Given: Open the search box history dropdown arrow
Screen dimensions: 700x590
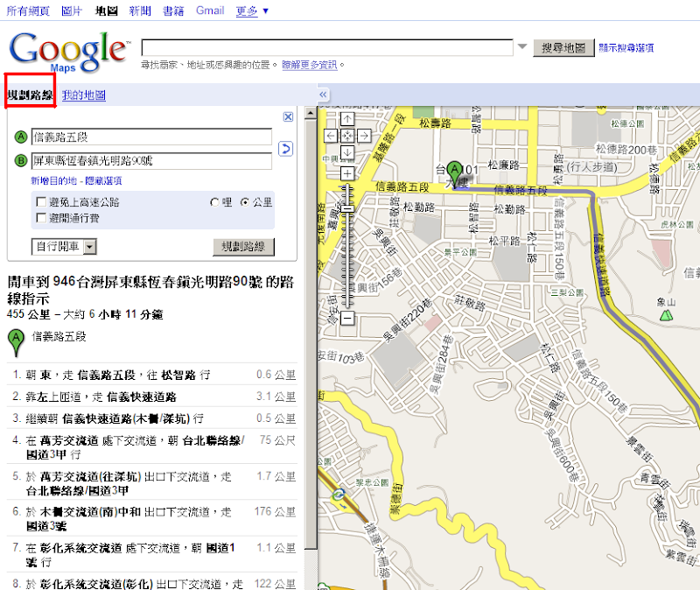Looking at the screenshot, I should (522, 46).
